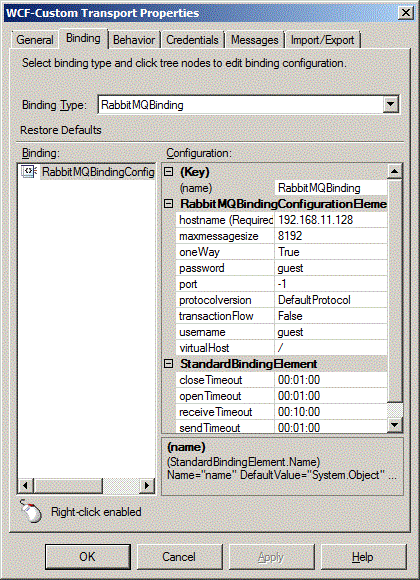Select the protocolversion property label

[x=225, y=300]
